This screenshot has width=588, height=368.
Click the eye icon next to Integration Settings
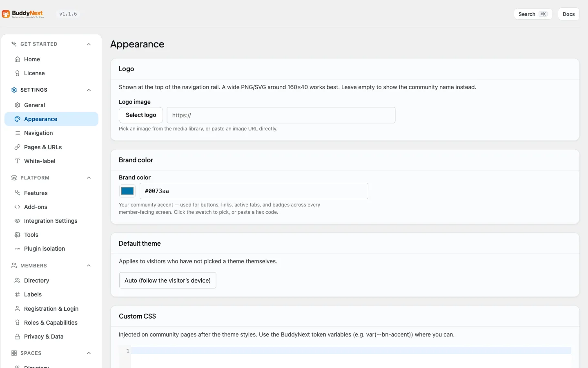click(x=17, y=221)
